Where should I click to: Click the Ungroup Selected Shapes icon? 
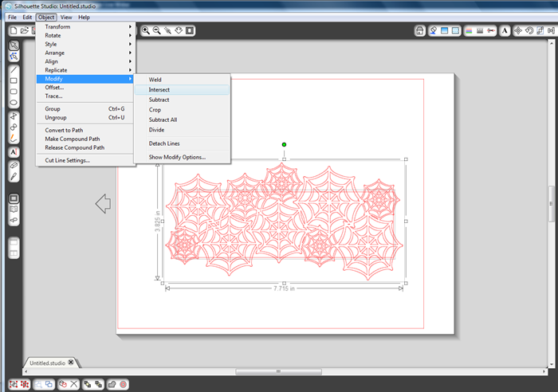pyautogui.click(x=25, y=384)
